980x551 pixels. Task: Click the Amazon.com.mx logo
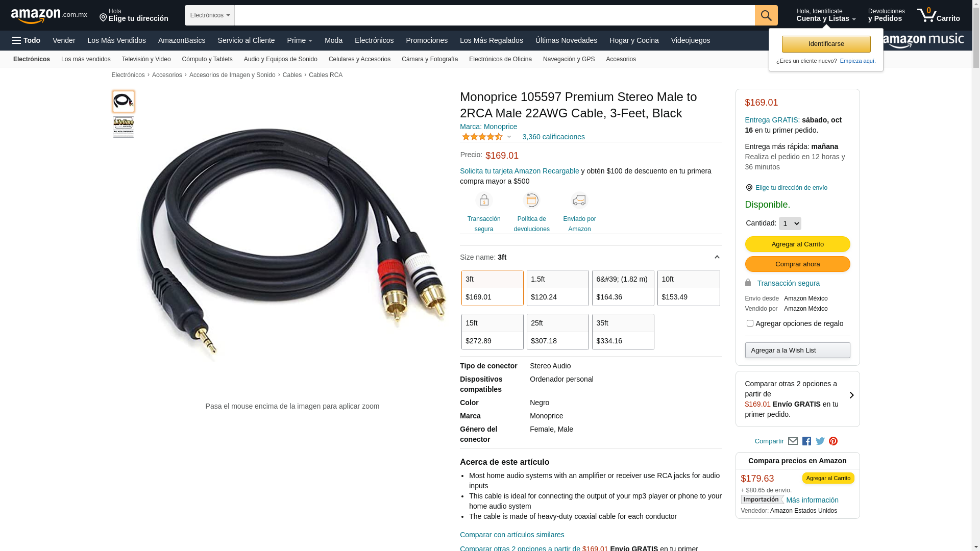[48, 16]
